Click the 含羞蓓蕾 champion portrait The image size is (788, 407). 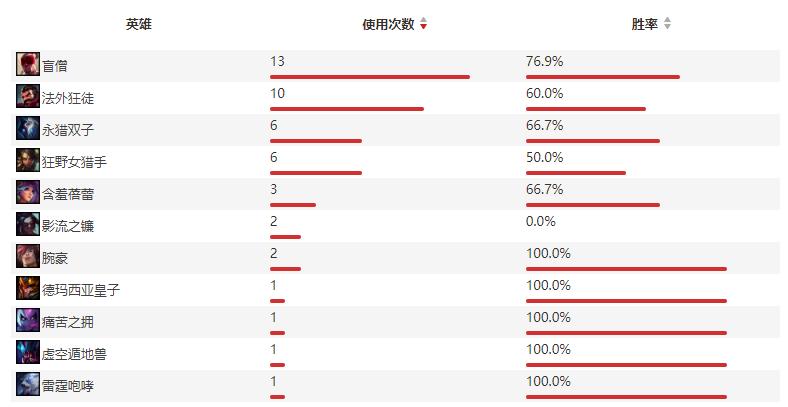[28, 192]
